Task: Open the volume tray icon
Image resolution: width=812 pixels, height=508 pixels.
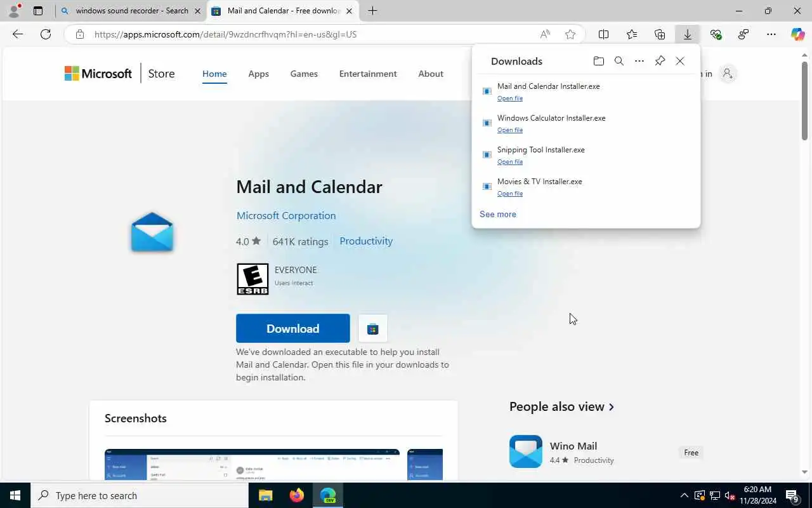Action: tap(730, 495)
